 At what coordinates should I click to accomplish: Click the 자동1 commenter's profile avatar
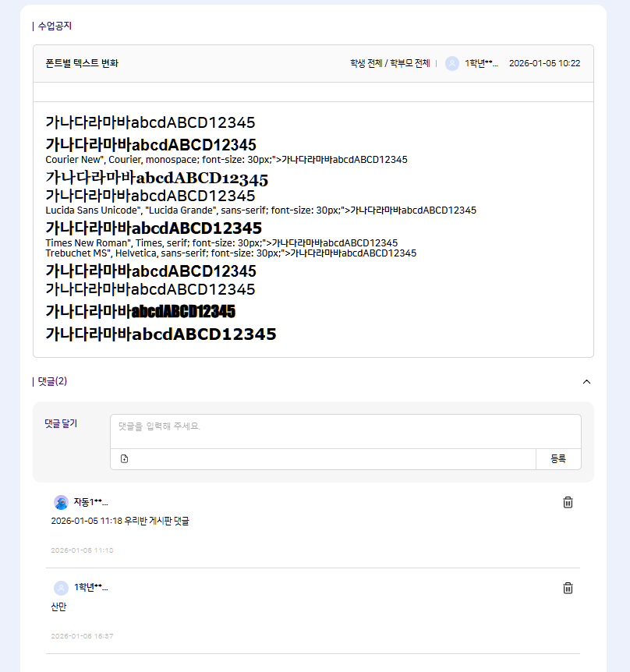click(61, 502)
